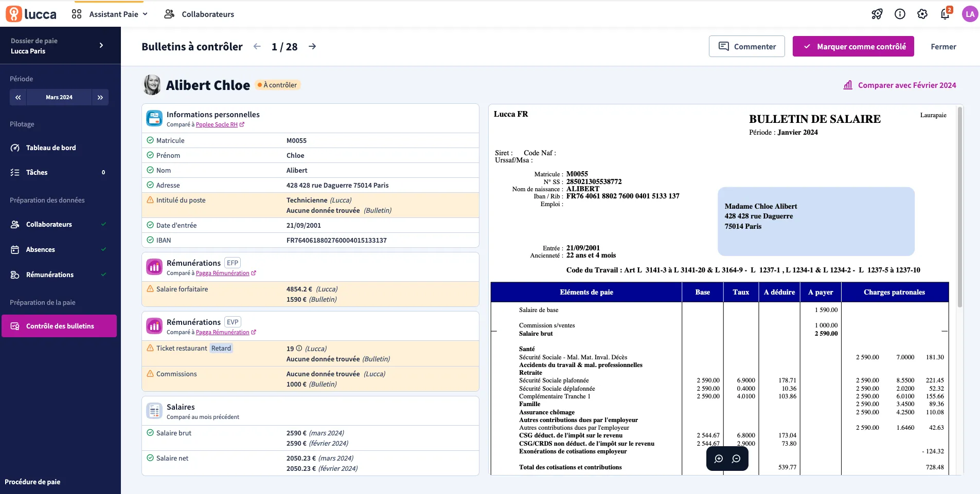Screen dimensions: 980x494
Task: Click the Commenter button
Action: point(746,46)
